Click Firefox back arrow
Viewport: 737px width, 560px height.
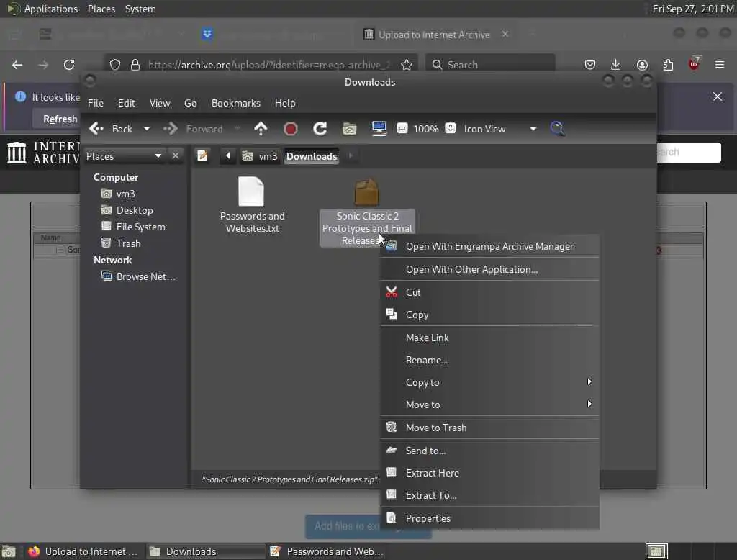tap(17, 65)
